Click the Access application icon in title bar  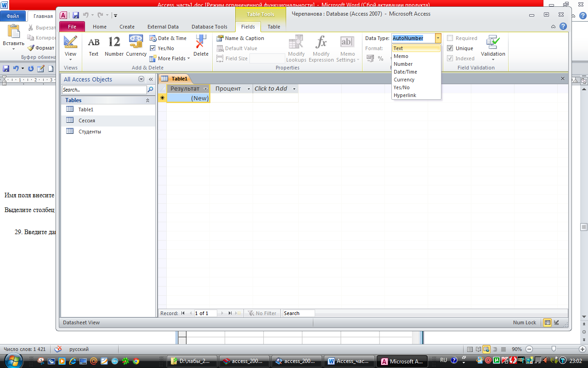[63, 15]
